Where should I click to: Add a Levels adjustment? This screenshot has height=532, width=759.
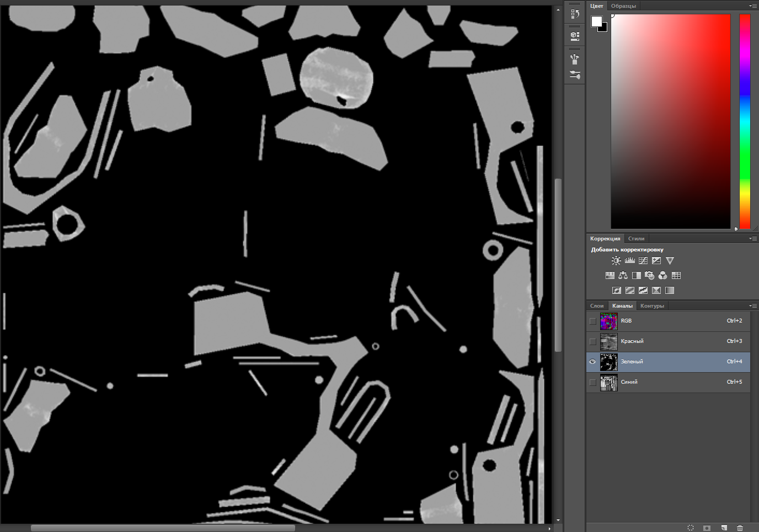[629, 261]
